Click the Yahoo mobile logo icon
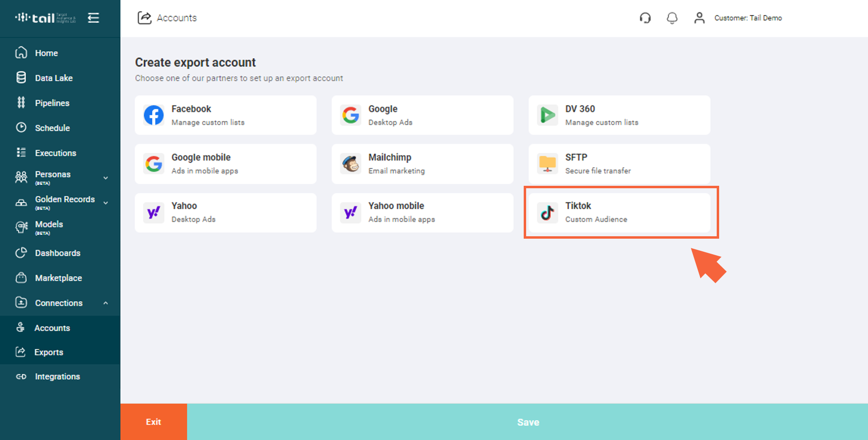Screen dimensions: 868x440 (x=351, y=212)
